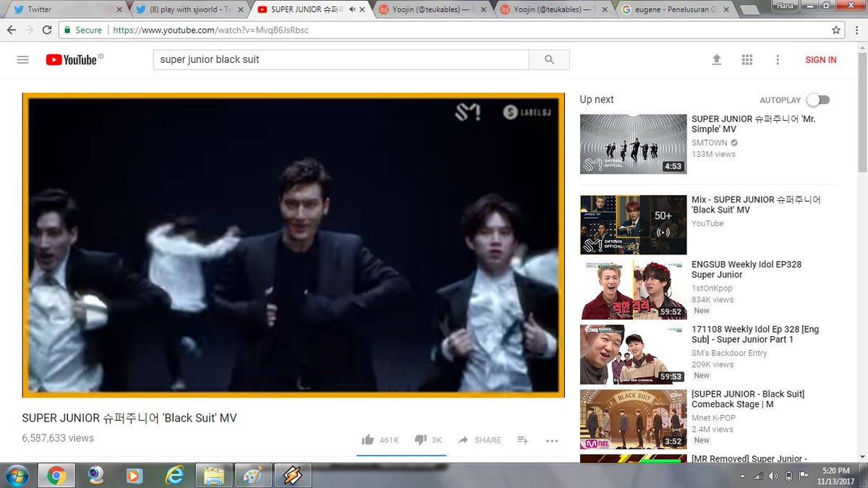
Task: Show hidden tray icons arrow
Action: (743, 476)
